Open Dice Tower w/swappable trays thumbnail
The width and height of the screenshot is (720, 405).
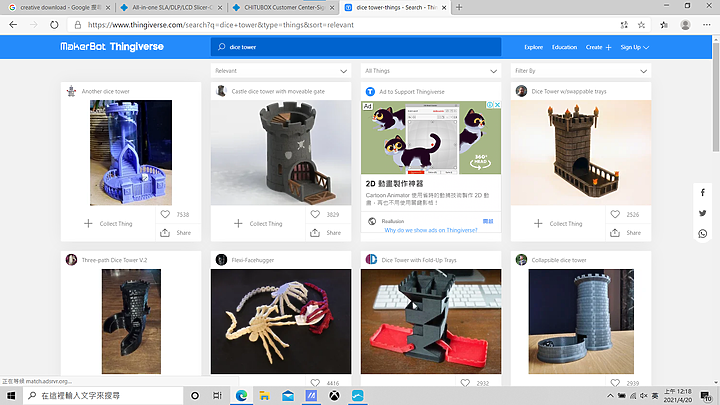(x=581, y=152)
